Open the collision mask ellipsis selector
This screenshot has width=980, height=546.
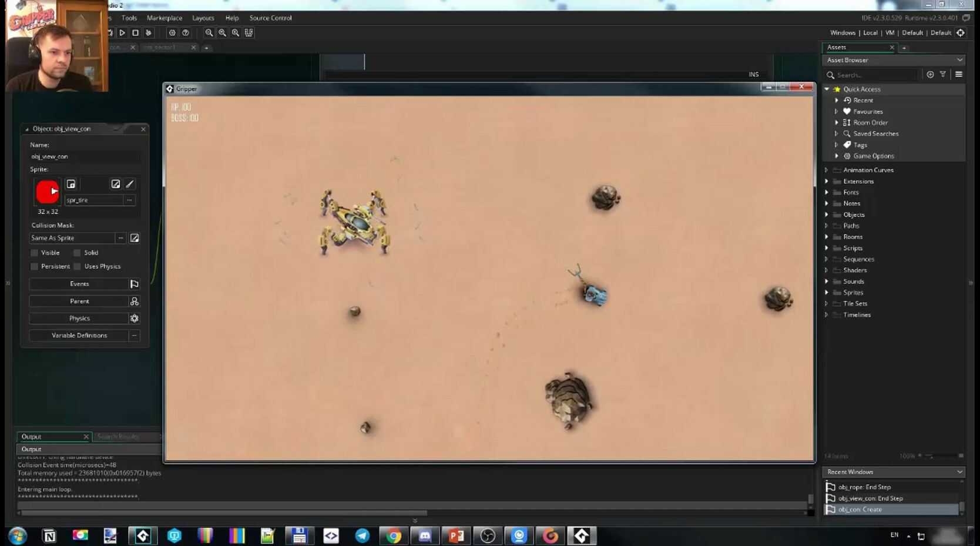120,238
